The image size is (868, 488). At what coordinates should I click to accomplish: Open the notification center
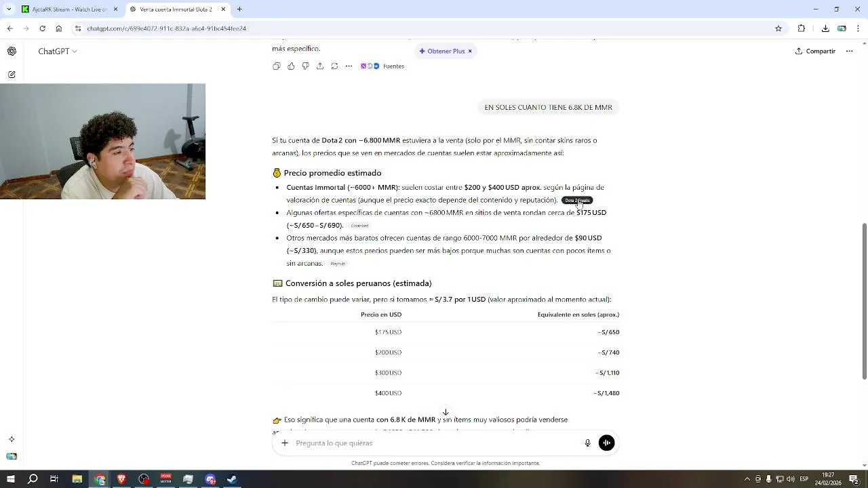[x=854, y=479]
